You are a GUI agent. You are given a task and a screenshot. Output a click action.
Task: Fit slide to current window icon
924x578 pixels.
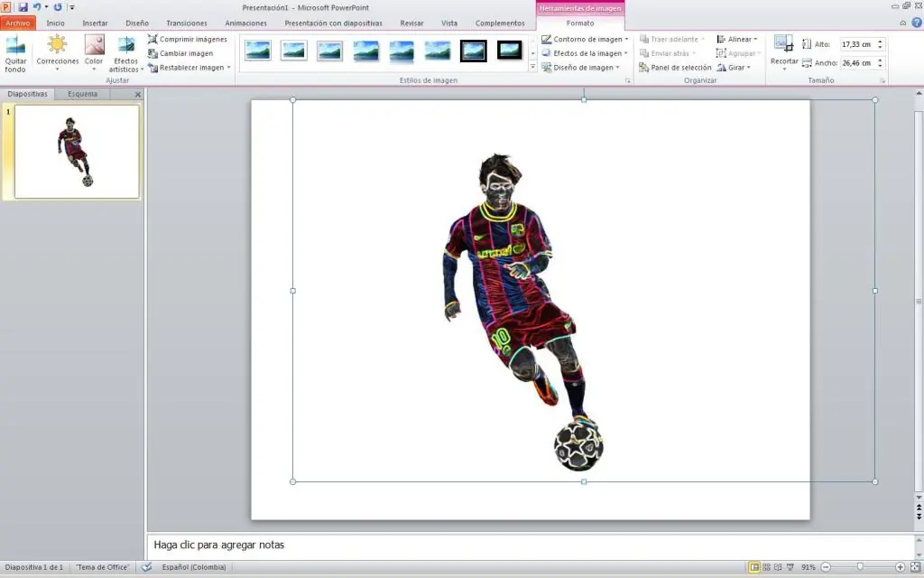click(915, 567)
